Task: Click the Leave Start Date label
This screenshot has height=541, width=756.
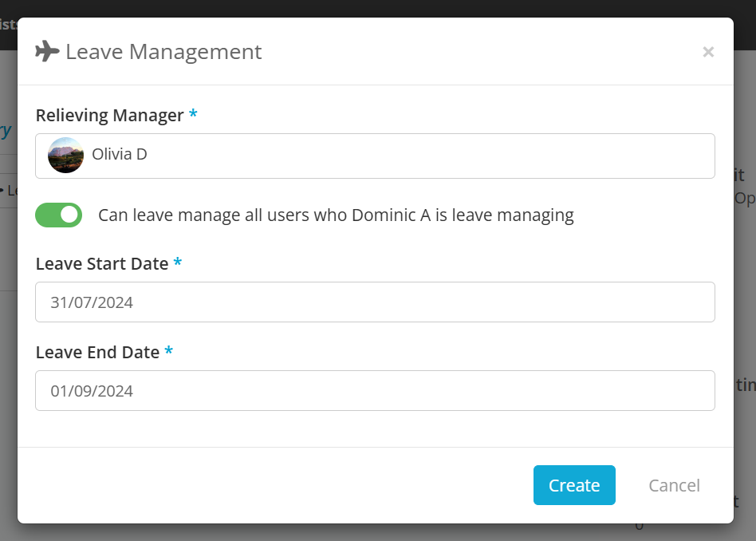Action: pos(101,263)
